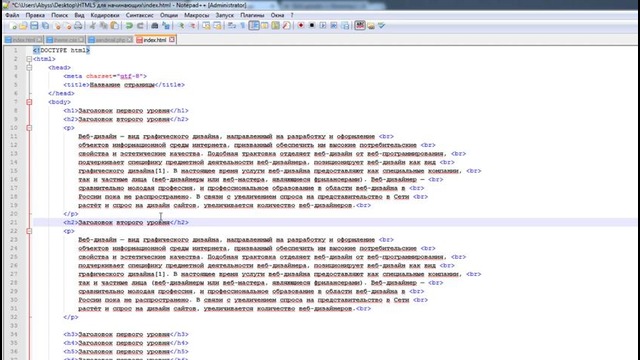Toggle show all characters (pilcrow) icon
Screen dimensions: 640x360
242,26
